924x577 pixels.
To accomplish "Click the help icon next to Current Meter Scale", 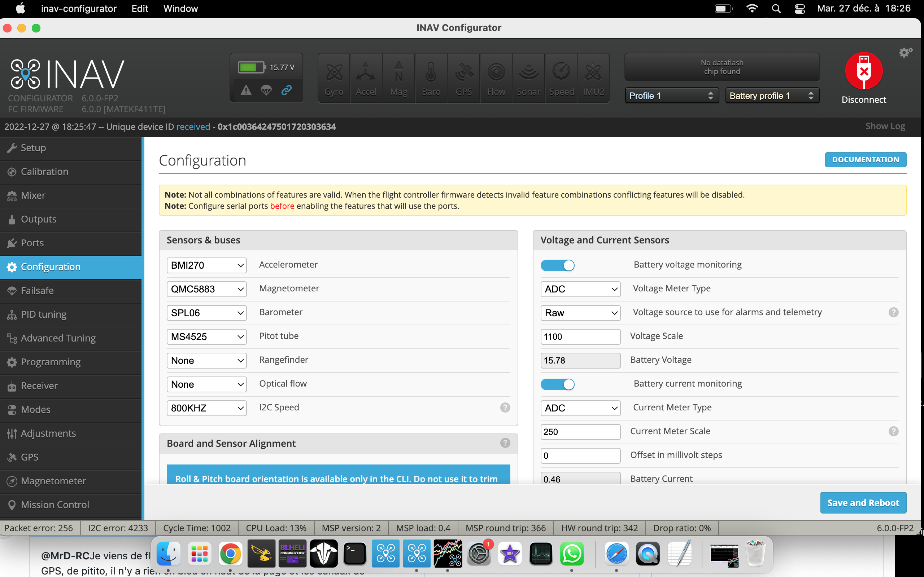I will tap(893, 431).
